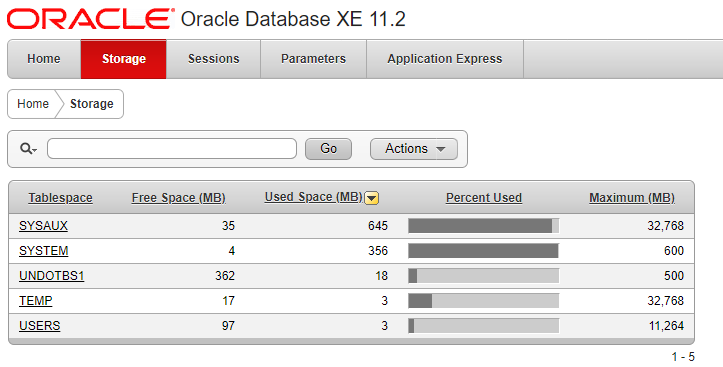The width and height of the screenshot is (723, 367).
Task: Expand search column selector arrow
Action: pyautogui.click(x=35, y=150)
